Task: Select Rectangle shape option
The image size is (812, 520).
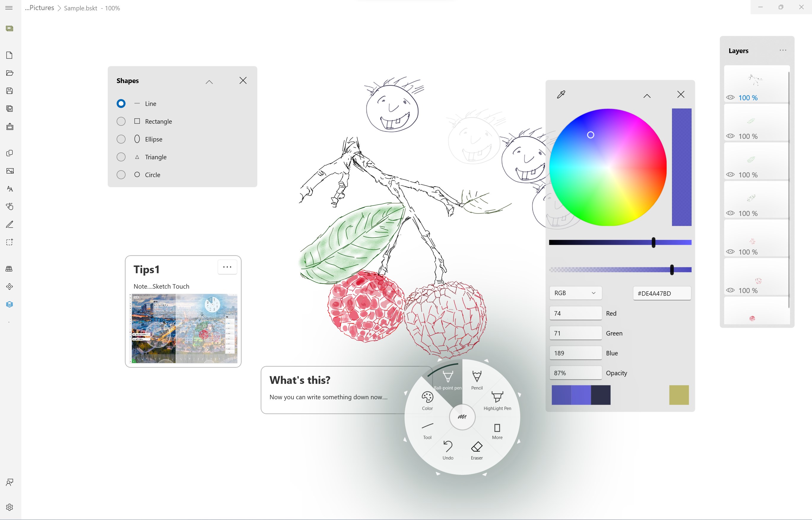Action: [121, 121]
